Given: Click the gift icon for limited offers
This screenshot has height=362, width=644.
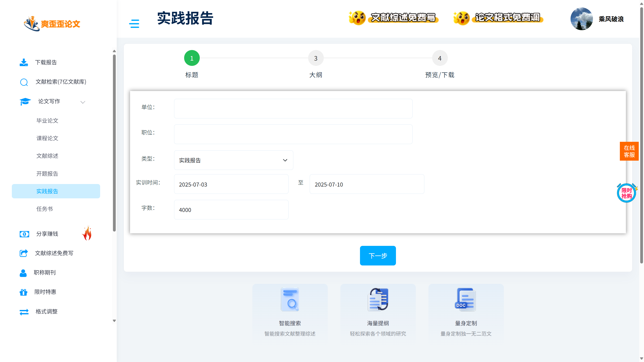Looking at the screenshot, I should click(x=23, y=292).
